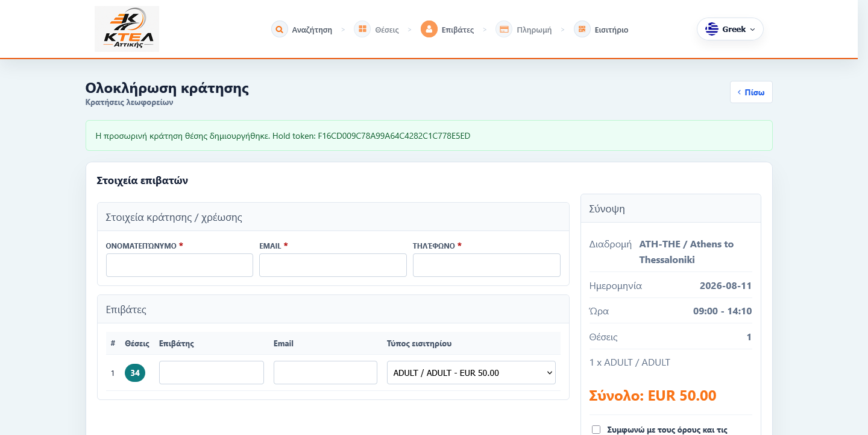Click the Ολοκλήρωση κράτησης heading
This screenshot has width=868, height=435.
pyautogui.click(x=167, y=88)
